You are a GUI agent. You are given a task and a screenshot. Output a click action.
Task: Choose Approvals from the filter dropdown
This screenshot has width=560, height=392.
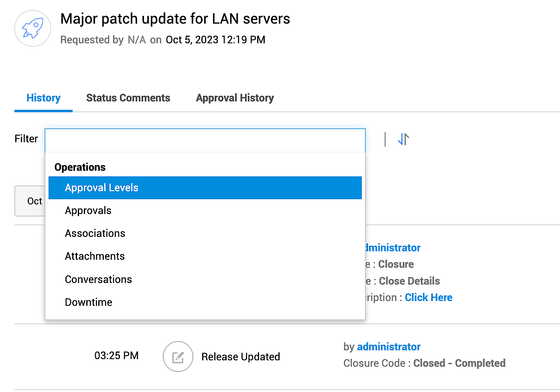pyautogui.click(x=205, y=210)
